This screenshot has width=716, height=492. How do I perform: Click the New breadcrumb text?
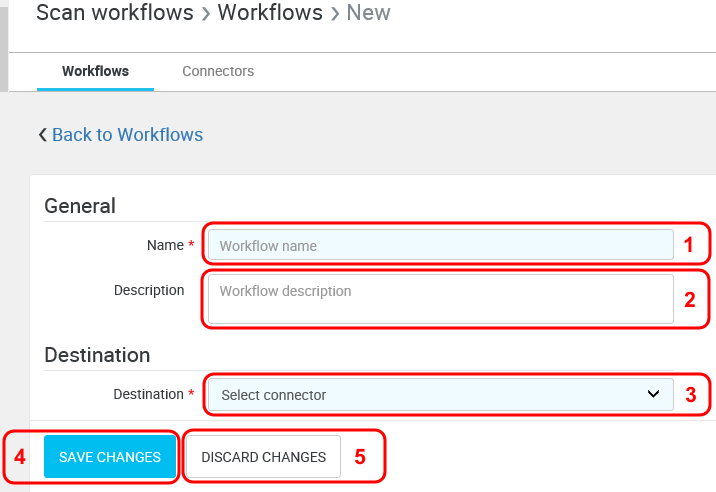tap(368, 13)
